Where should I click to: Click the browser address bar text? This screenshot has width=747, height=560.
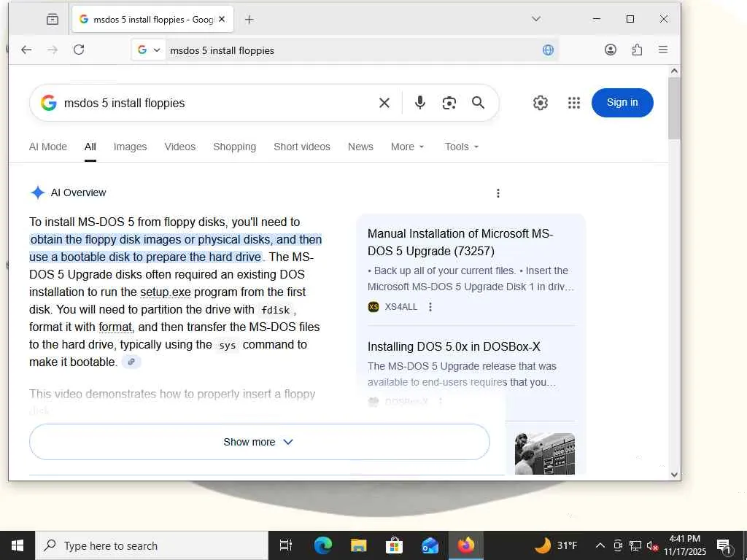click(x=222, y=50)
